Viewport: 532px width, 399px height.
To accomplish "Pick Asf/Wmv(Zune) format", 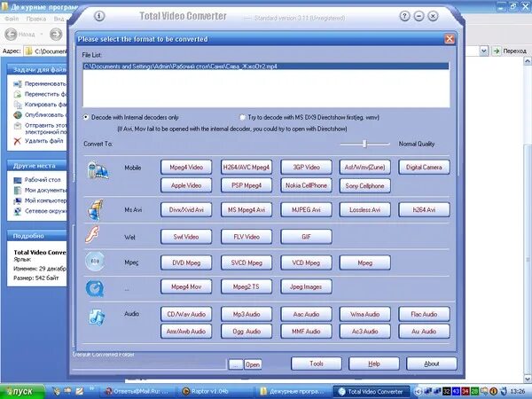I will pos(364,168).
